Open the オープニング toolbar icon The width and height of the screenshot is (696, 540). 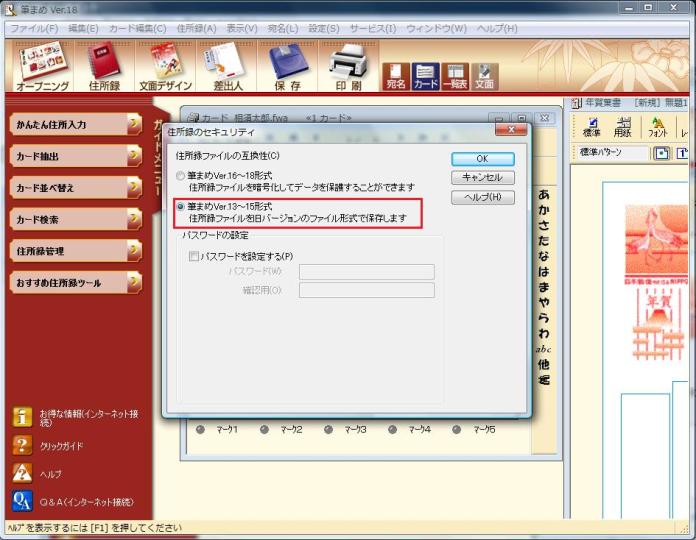(x=43, y=67)
